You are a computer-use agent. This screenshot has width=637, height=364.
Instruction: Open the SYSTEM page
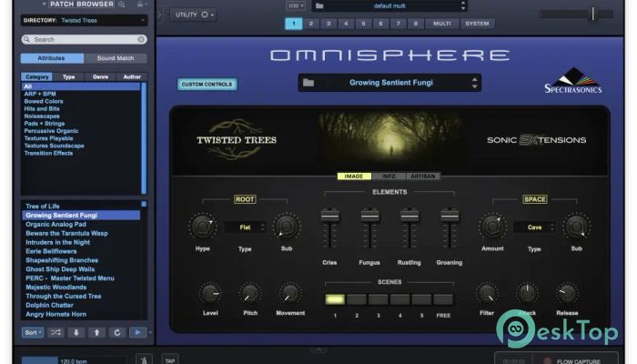point(477,24)
